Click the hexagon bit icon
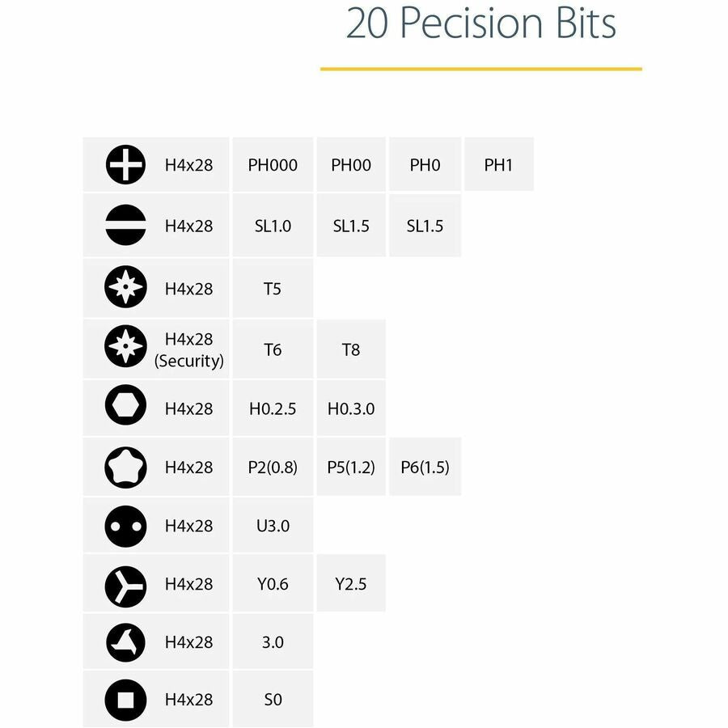 pyautogui.click(x=125, y=408)
